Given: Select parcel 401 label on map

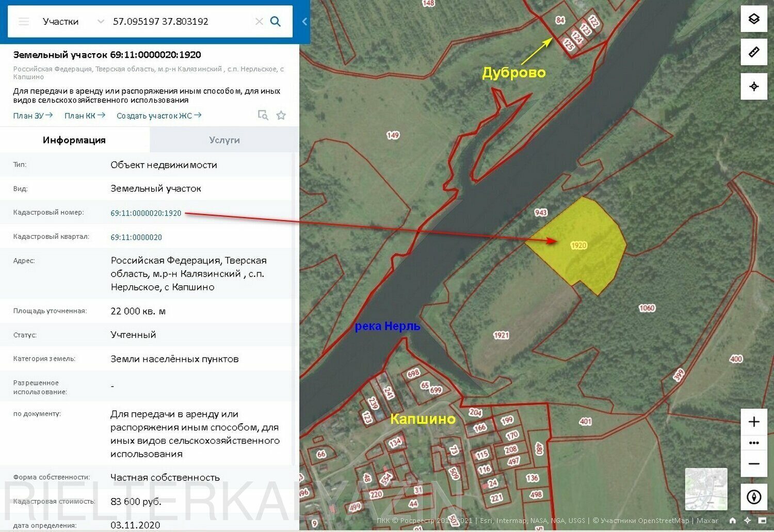Looking at the screenshot, I should 585,422.
